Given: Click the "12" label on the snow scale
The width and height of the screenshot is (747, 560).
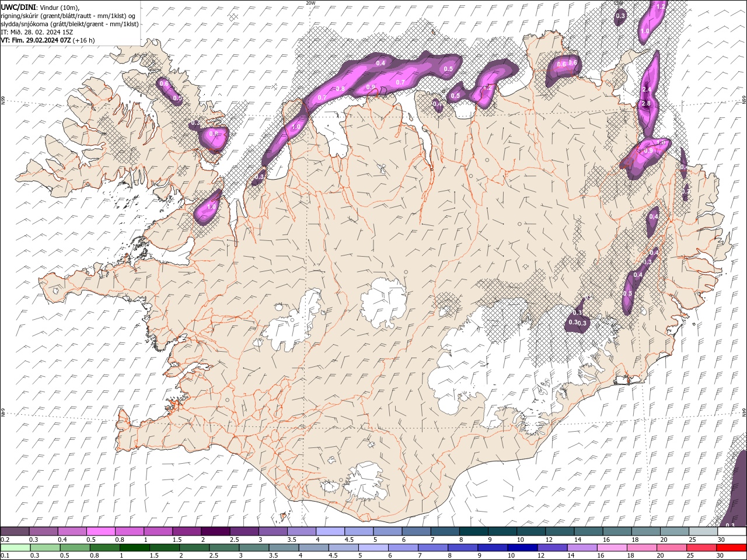Looking at the screenshot, I should (x=549, y=540).
